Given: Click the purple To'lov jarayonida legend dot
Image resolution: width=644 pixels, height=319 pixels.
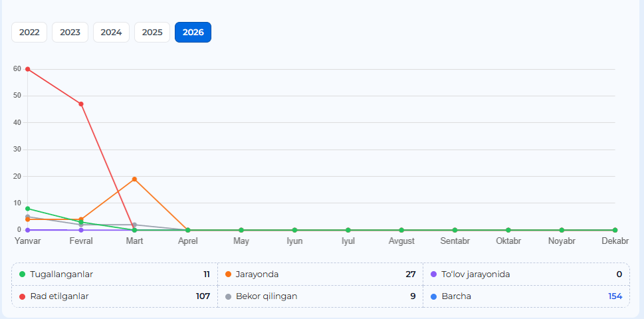Looking at the screenshot, I should tap(433, 274).
